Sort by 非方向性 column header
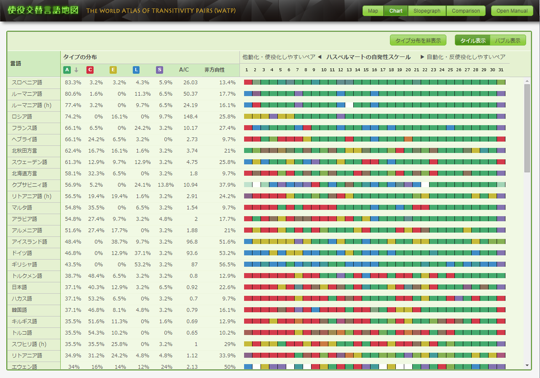 pos(214,70)
